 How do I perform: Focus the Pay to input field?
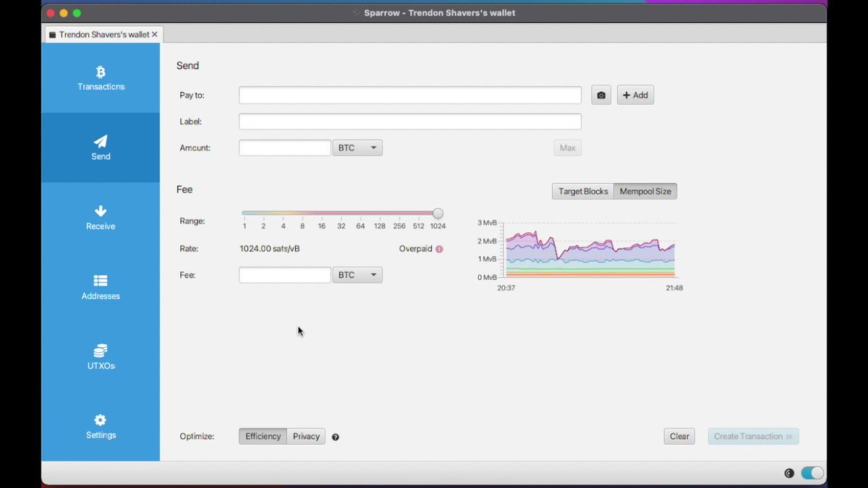[x=410, y=95]
